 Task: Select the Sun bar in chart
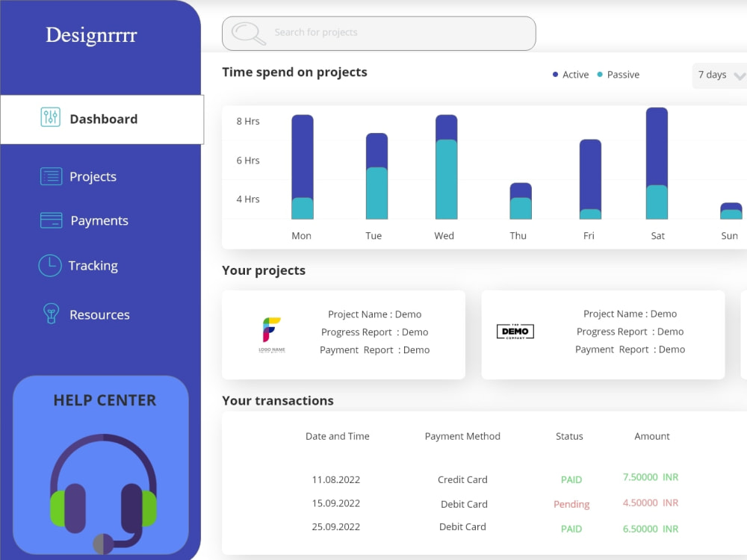(x=731, y=211)
